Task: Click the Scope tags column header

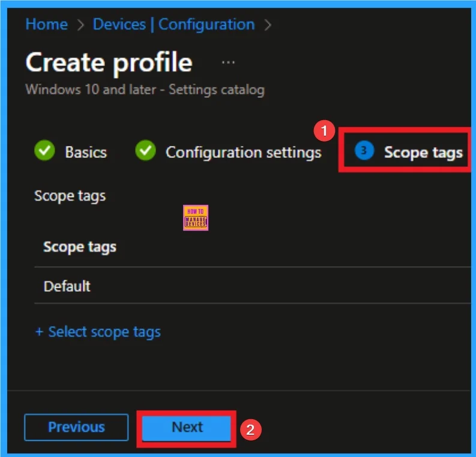Action: pyautogui.click(x=80, y=247)
